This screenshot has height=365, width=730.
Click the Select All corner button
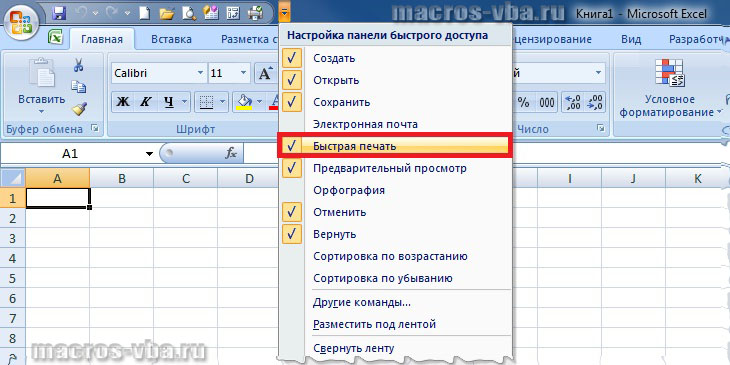click(x=13, y=178)
